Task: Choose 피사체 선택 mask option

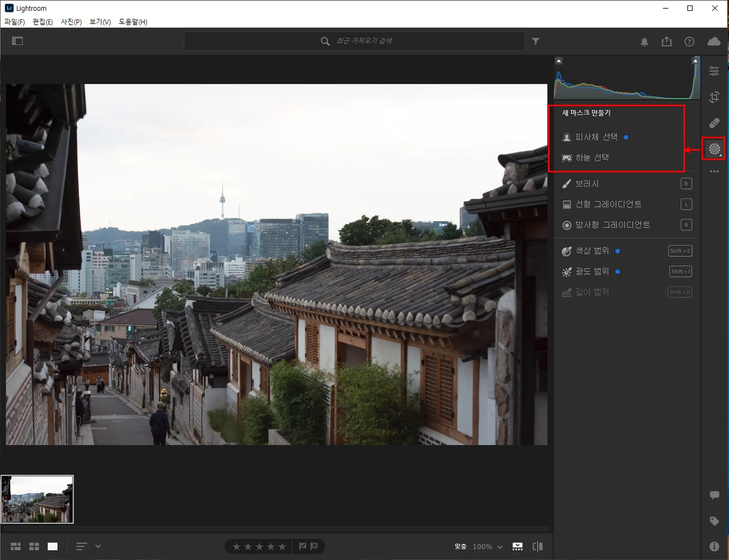Action: click(x=596, y=137)
